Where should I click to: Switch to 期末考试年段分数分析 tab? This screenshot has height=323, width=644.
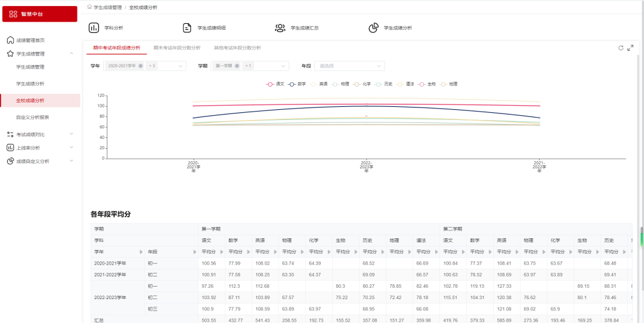[177, 48]
